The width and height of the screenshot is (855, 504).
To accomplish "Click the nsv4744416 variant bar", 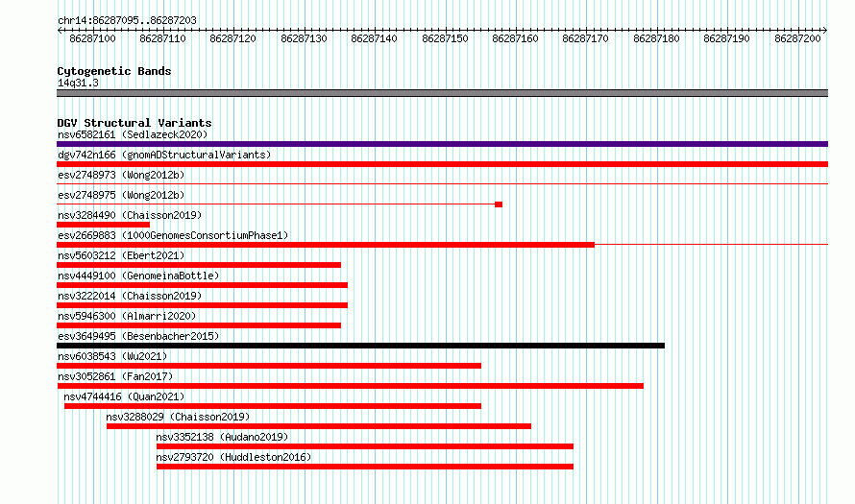I will click(273, 406).
